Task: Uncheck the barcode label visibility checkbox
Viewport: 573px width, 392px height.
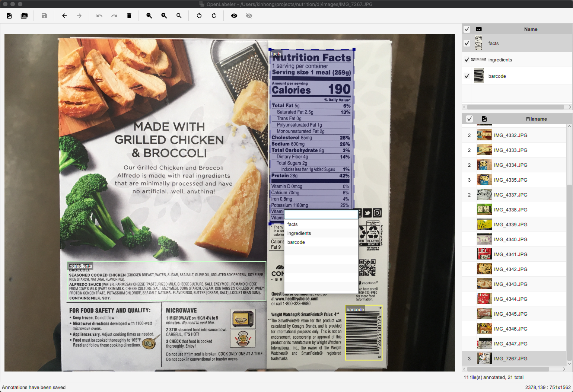Action: click(x=467, y=76)
